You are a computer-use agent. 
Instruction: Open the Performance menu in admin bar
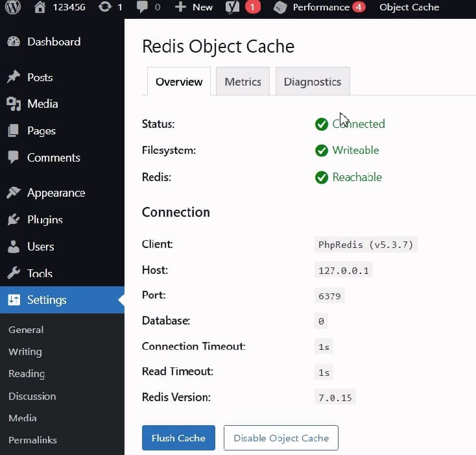tap(321, 7)
